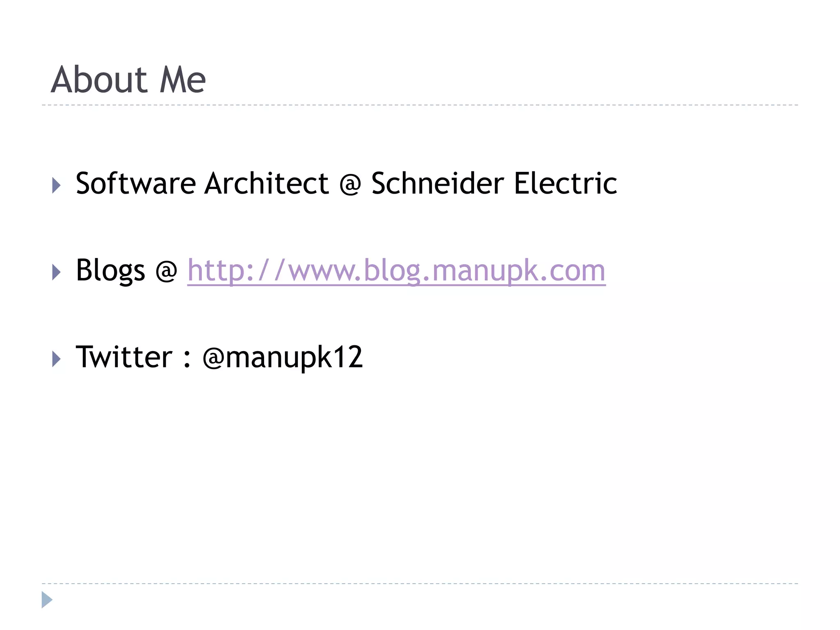The height and width of the screenshot is (630, 840).
Task: Click the word "Electric"
Action: click(x=566, y=183)
